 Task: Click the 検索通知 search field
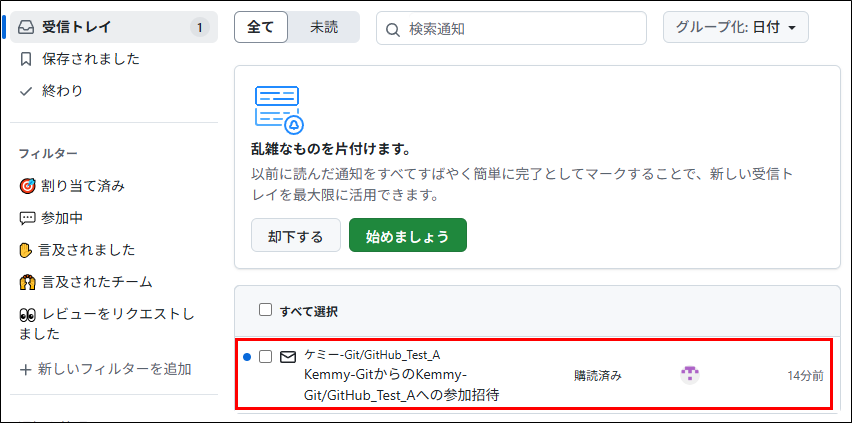point(511,28)
